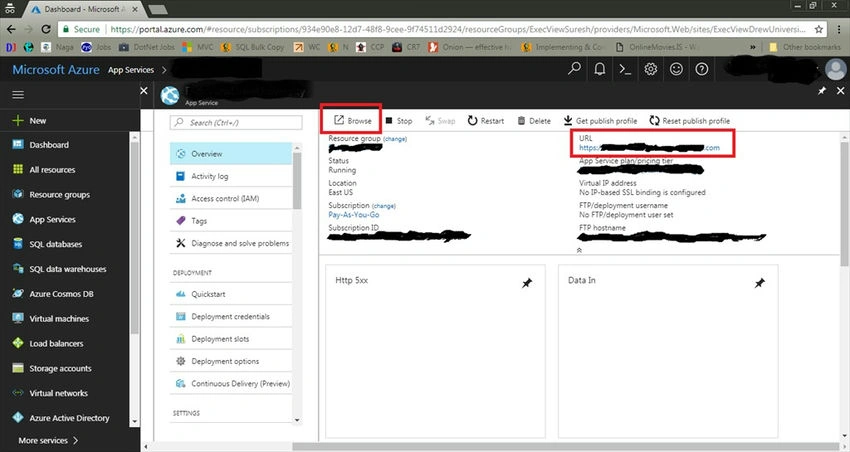Collapse essentials with double chevron
The height and width of the screenshot is (452, 850).
tap(579, 250)
